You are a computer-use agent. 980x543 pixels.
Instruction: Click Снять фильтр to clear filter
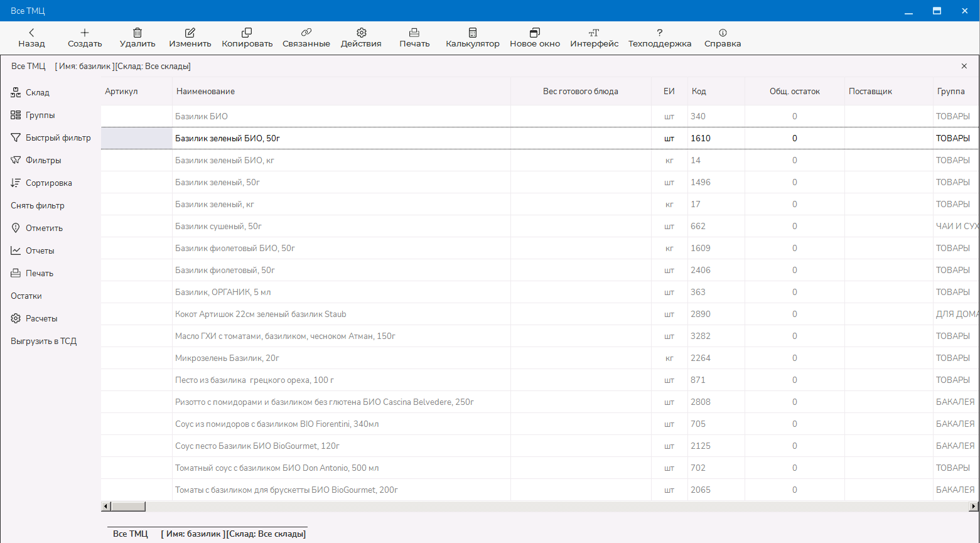(38, 205)
